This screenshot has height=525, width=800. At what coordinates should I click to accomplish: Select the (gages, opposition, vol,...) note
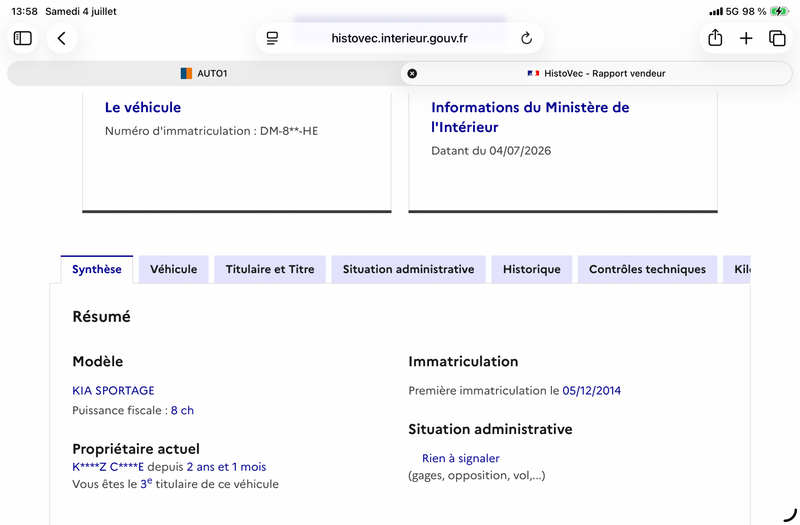coord(477,476)
